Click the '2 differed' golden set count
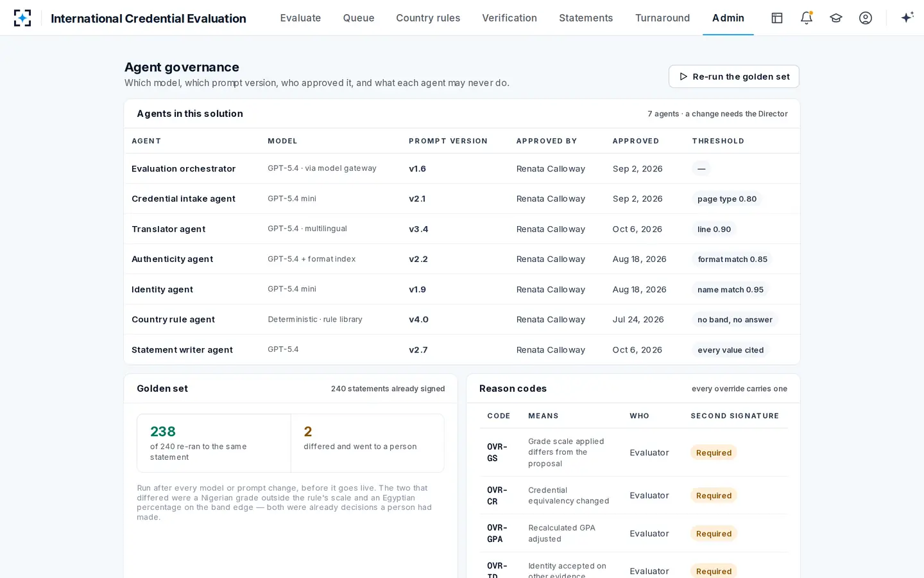Image resolution: width=924 pixels, height=578 pixels. (x=308, y=432)
